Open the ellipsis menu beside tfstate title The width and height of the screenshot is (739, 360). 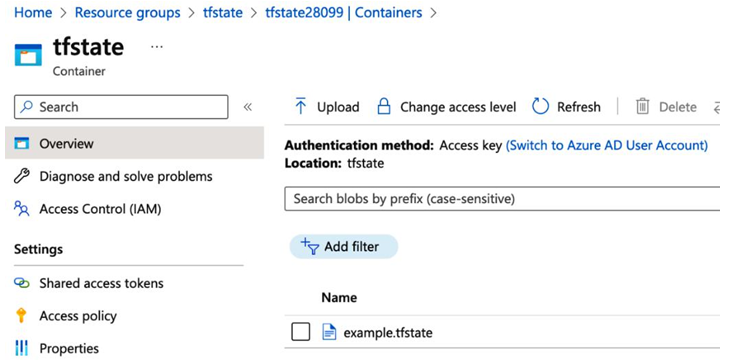click(156, 47)
